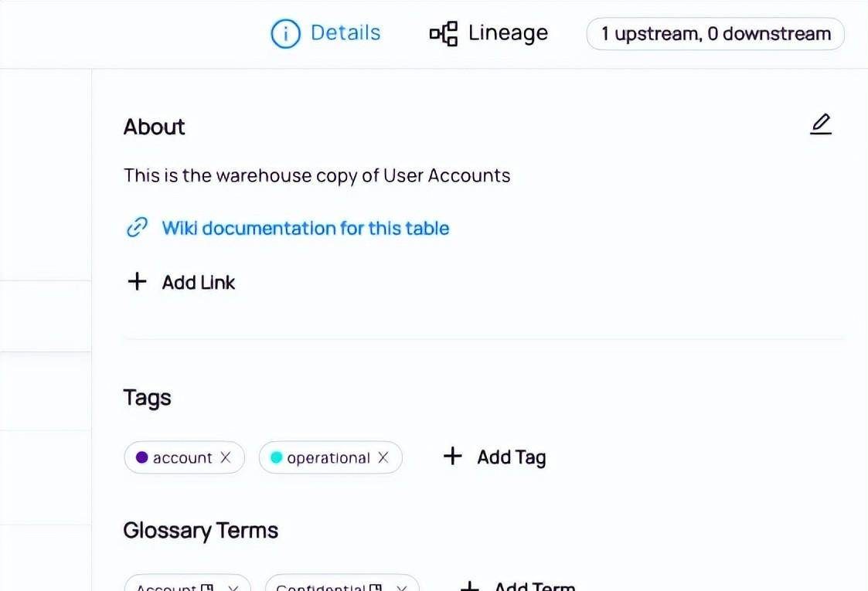Click the 1 upstream, 0 downstream pill
This screenshot has height=591, width=868.
pos(715,34)
